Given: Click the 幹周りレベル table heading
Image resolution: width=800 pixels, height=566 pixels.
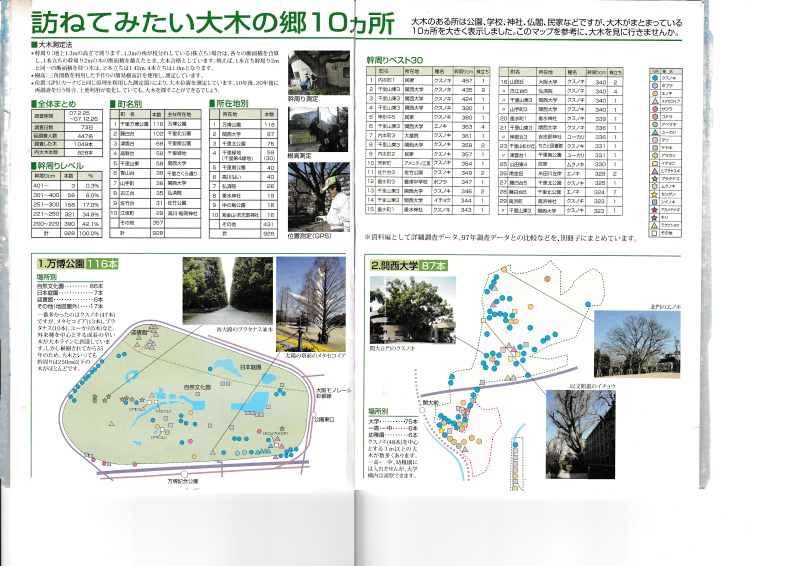Looking at the screenshot, I should [57, 166].
